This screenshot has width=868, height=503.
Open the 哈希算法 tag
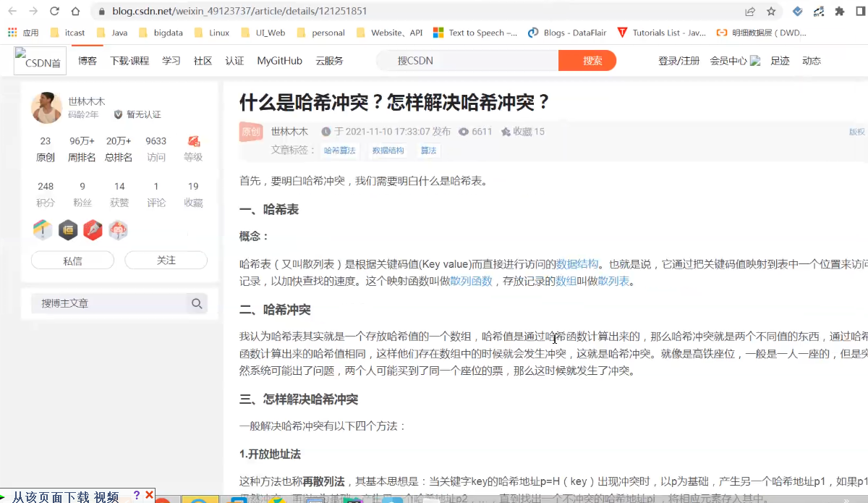tap(340, 151)
